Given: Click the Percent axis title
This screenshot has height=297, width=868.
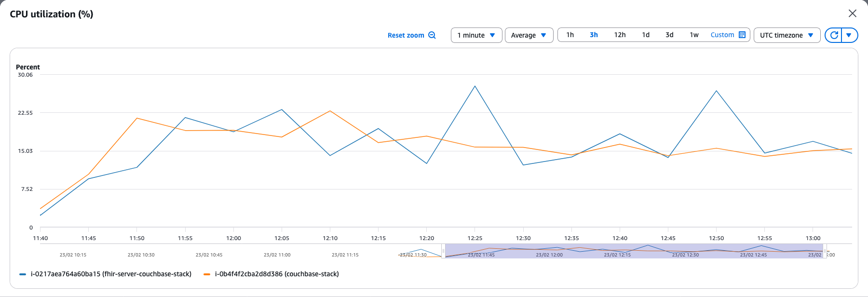Looking at the screenshot, I should 28,67.
